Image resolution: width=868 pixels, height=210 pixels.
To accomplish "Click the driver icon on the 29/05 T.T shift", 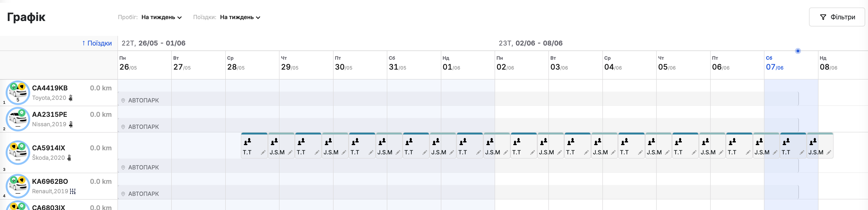I will pyautogui.click(x=301, y=141).
